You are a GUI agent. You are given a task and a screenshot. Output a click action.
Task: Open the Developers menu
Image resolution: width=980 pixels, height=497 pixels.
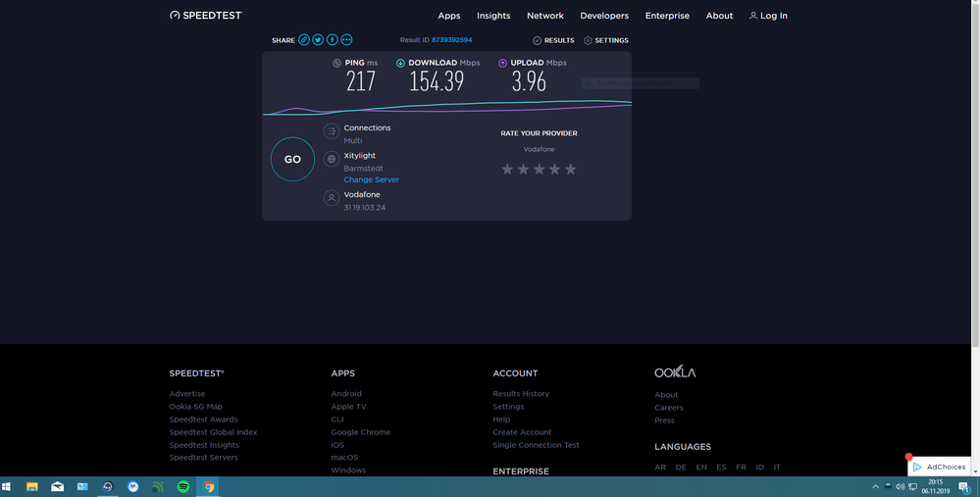[x=604, y=16]
